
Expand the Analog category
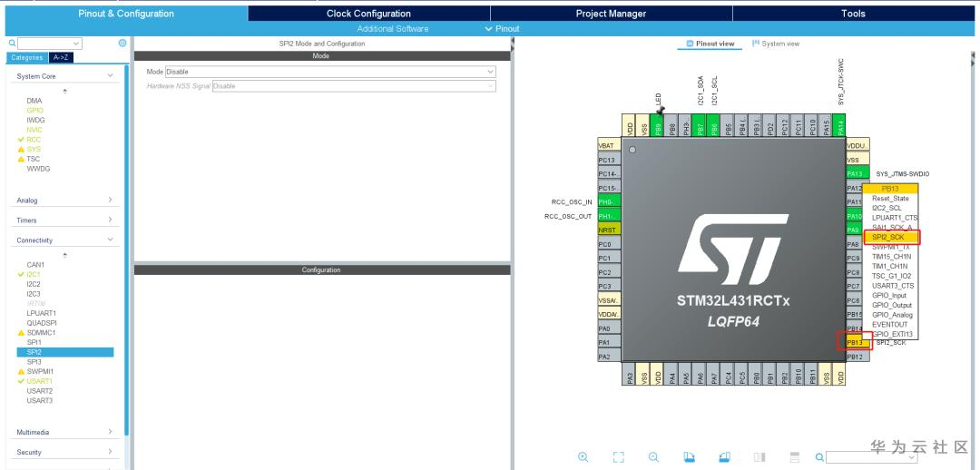click(x=111, y=200)
